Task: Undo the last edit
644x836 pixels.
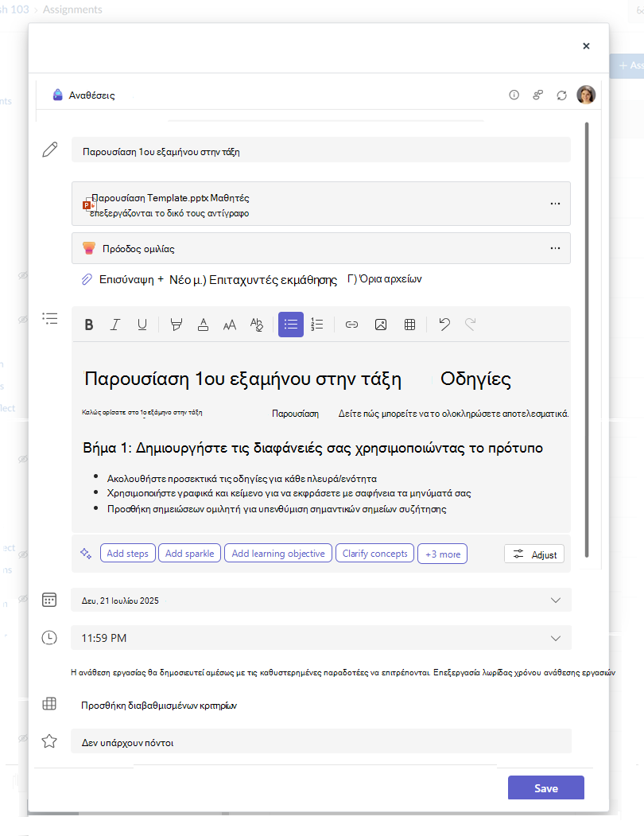Action: pos(444,325)
